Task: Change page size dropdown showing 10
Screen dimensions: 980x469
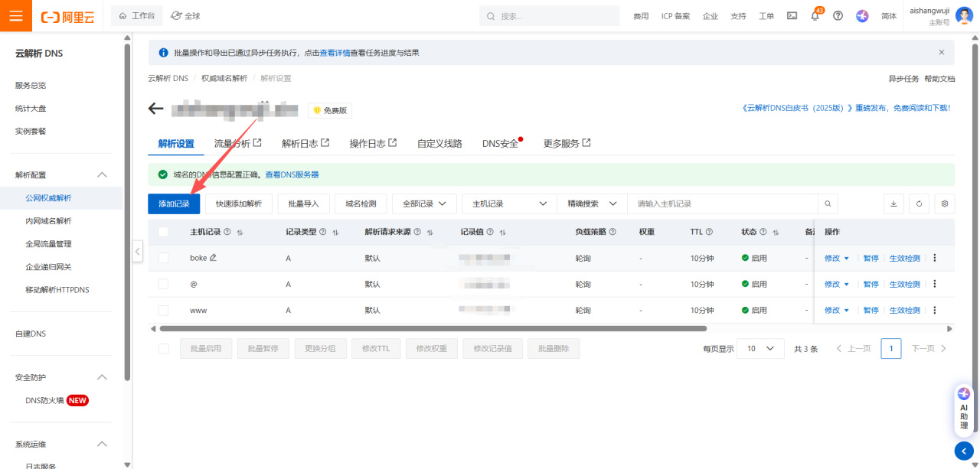Action: (760, 348)
